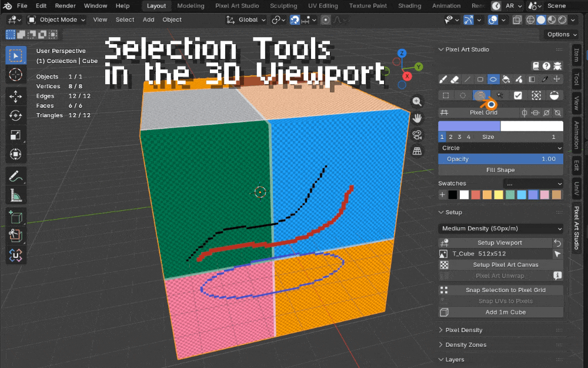Click the viewport zoom magnifier icon
Screen dimensions: 588x368
417,101
